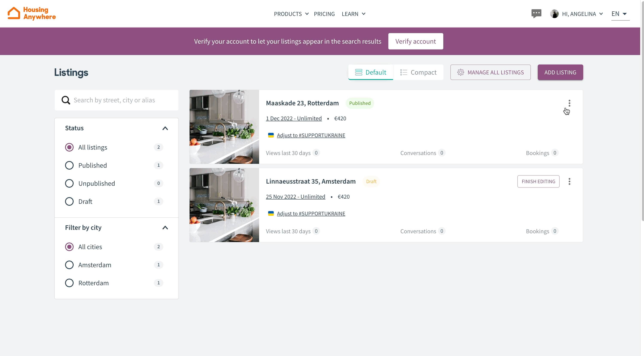Filter listings by Amsterdam
Image resolution: width=644 pixels, height=356 pixels.
point(69,265)
